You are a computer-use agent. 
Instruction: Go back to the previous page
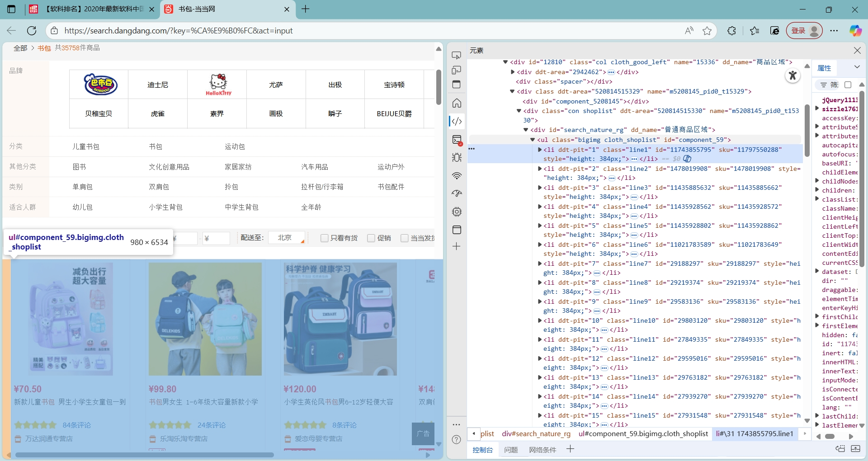pos(11,31)
